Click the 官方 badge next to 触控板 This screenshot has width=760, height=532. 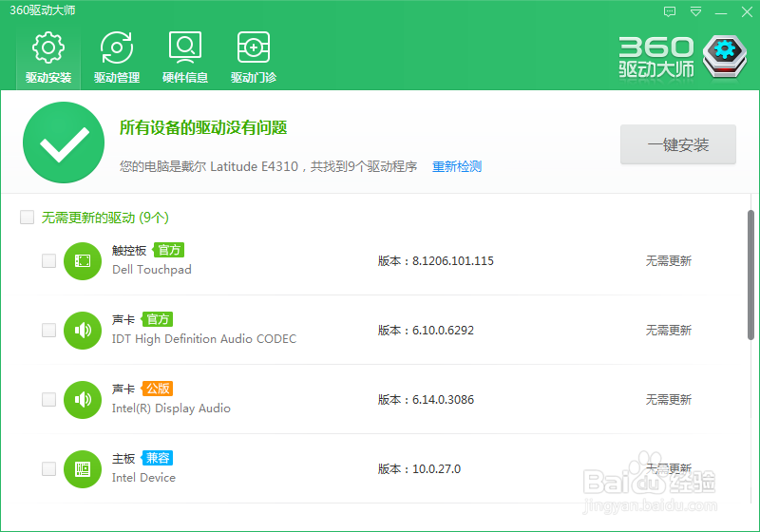pos(169,250)
